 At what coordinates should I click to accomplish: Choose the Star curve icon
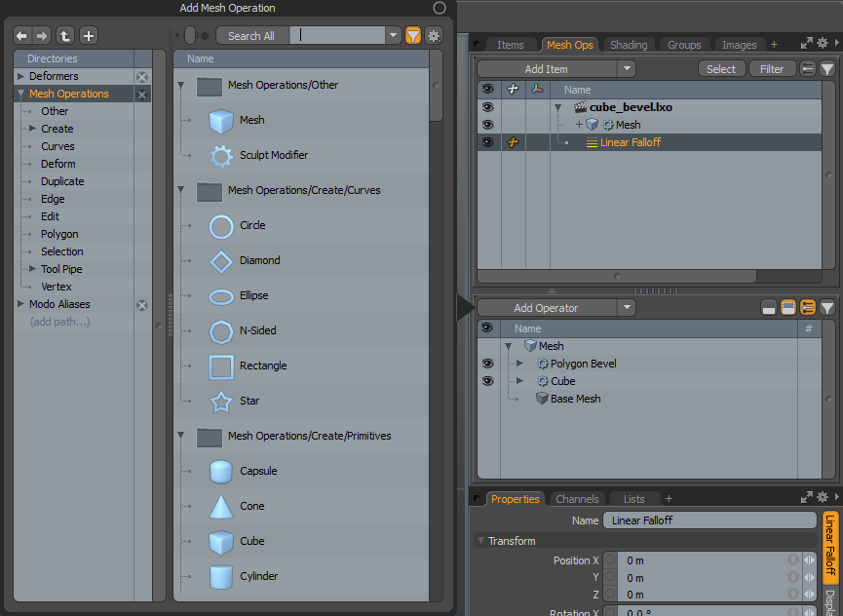click(221, 401)
